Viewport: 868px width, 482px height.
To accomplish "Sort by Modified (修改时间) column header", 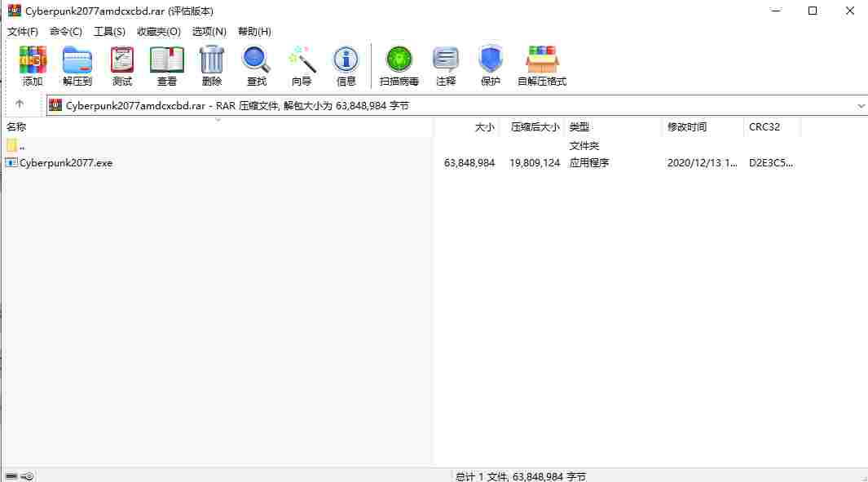I will tap(703, 127).
